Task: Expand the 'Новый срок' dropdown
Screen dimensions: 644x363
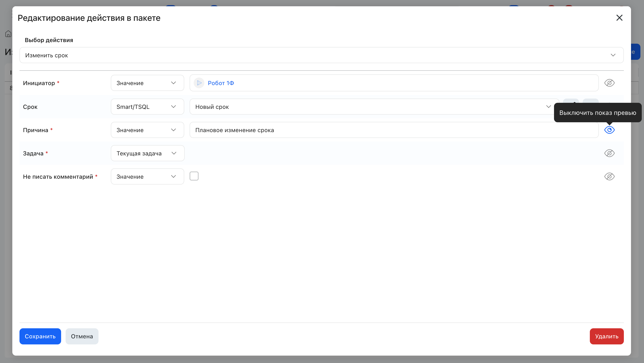Action: click(374, 107)
